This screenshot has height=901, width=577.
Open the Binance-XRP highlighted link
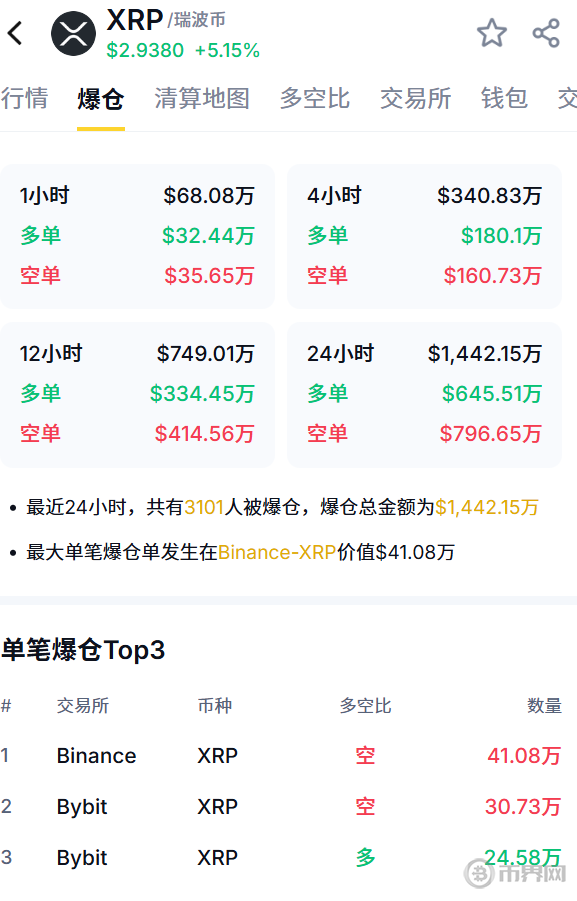pyautogui.click(x=276, y=553)
